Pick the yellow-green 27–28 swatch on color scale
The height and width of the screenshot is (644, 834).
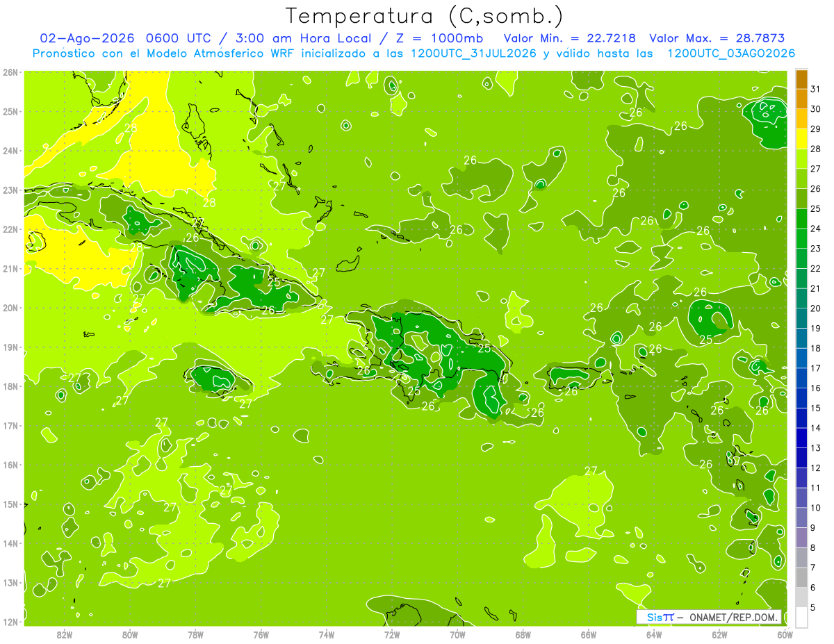click(801, 158)
